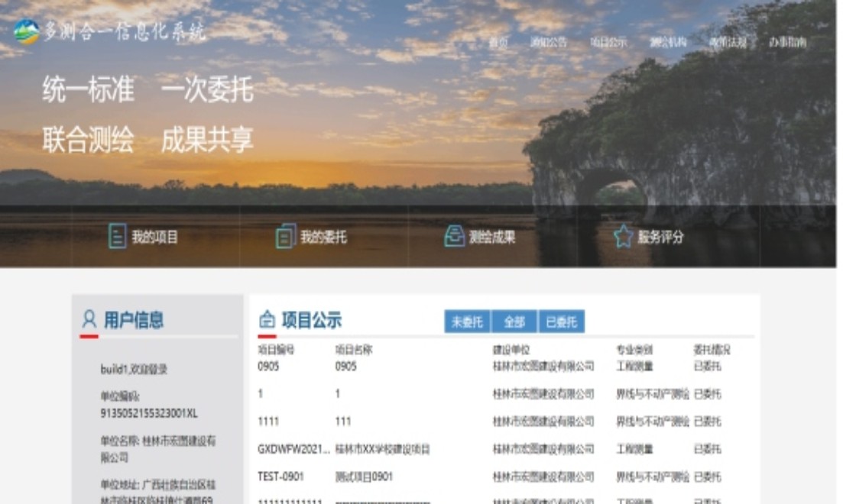Screen dimensions: 843x504
Task: Click project number 0905 in list
Action: 268,367
